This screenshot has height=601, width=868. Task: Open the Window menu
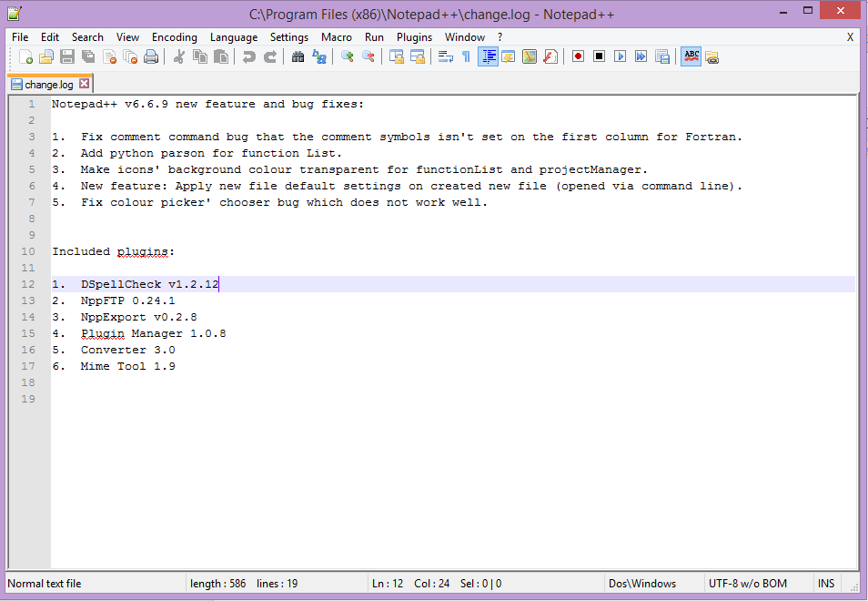pyautogui.click(x=464, y=37)
